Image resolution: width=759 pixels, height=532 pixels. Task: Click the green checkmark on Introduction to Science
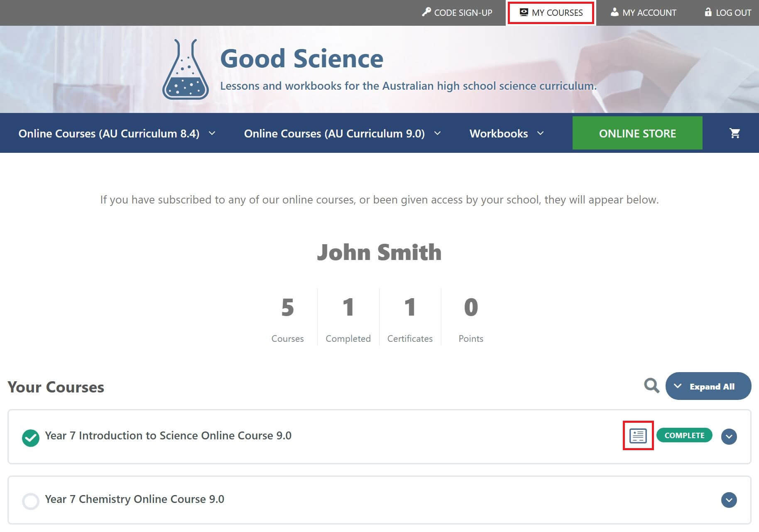(31, 436)
